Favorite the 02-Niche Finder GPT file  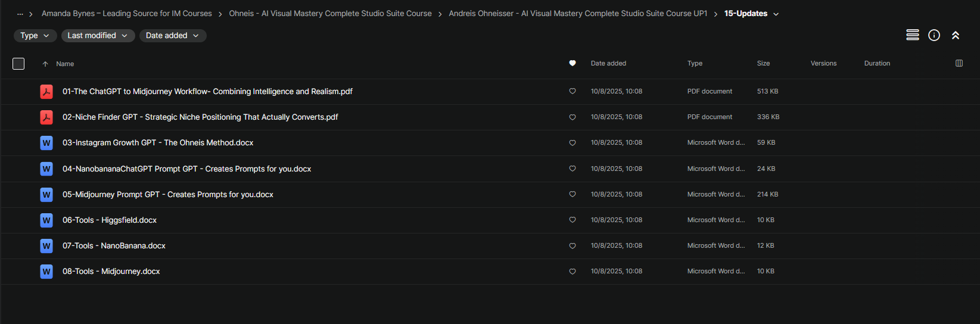coord(572,117)
